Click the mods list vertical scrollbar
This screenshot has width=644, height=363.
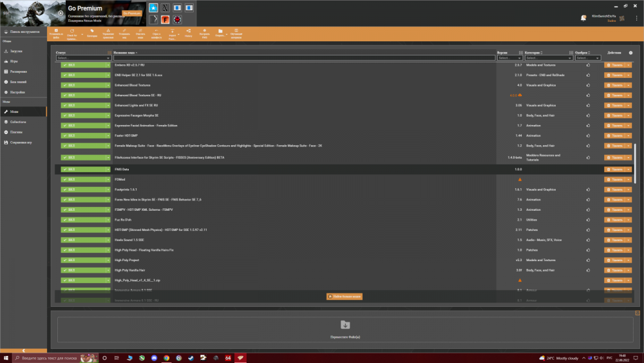(x=636, y=163)
